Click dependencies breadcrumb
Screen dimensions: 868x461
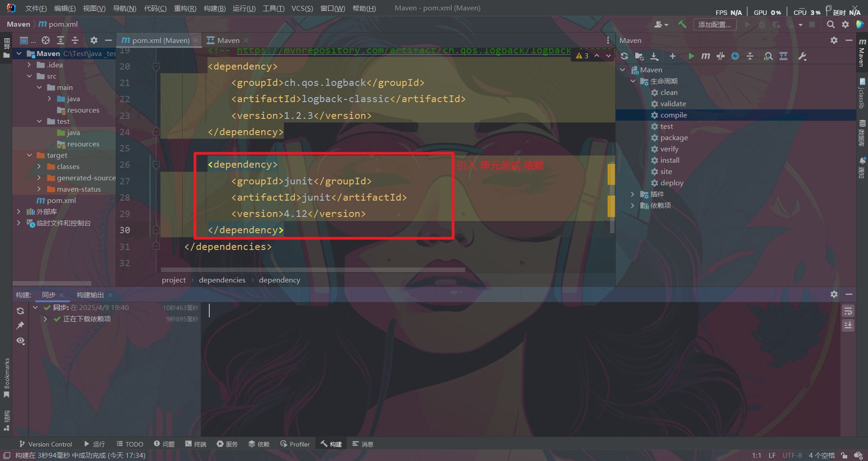point(222,280)
